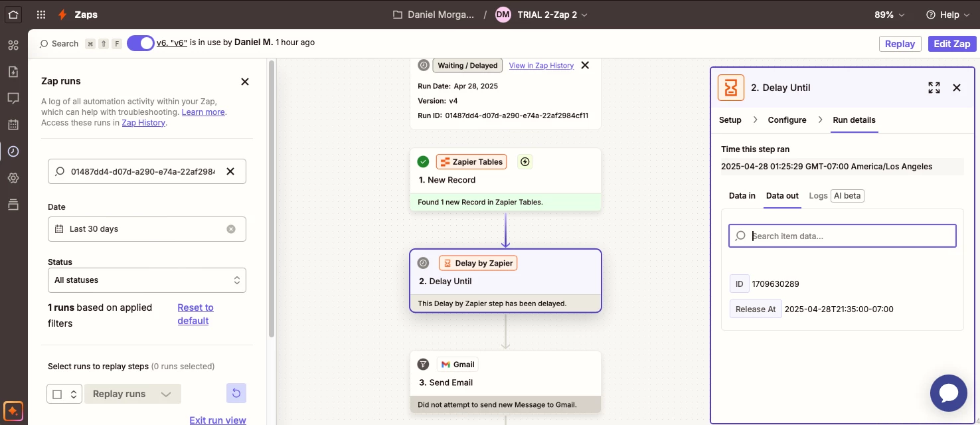Click the Zap runs panel scrollbar
This screenshot has width=980, height=425.
271,199
